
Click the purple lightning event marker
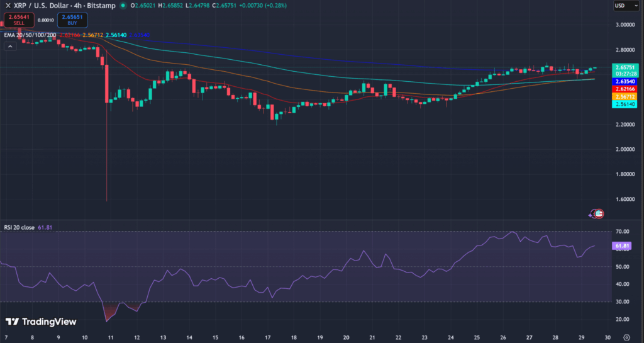point(591,215)
